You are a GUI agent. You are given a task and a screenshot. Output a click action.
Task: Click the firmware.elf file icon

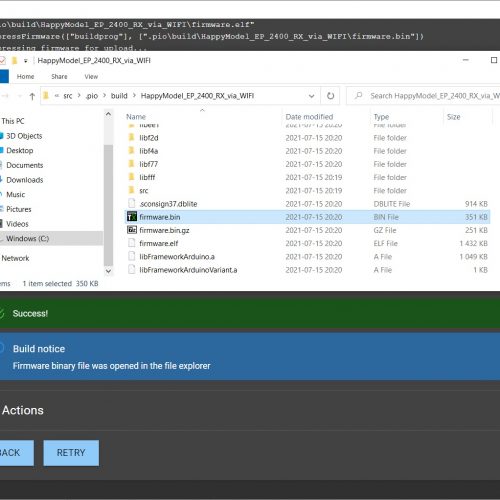click(x=132, y=243)
